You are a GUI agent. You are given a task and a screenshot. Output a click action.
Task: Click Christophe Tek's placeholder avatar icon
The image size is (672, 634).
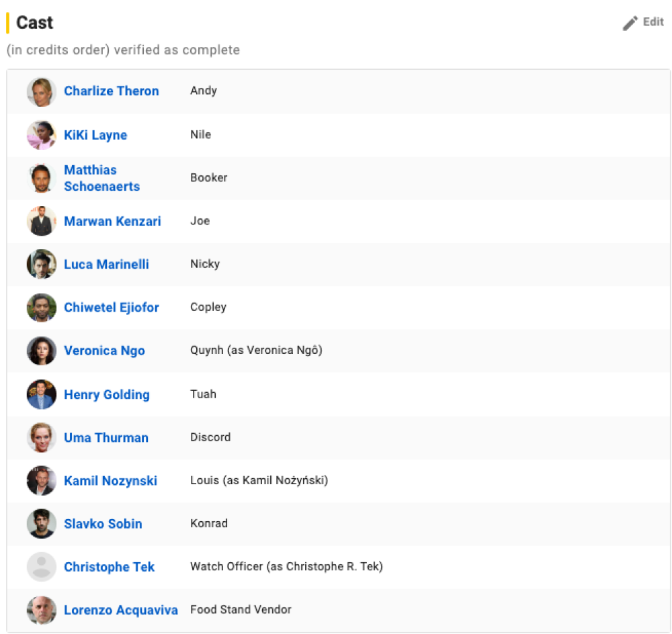coord(42,567)
